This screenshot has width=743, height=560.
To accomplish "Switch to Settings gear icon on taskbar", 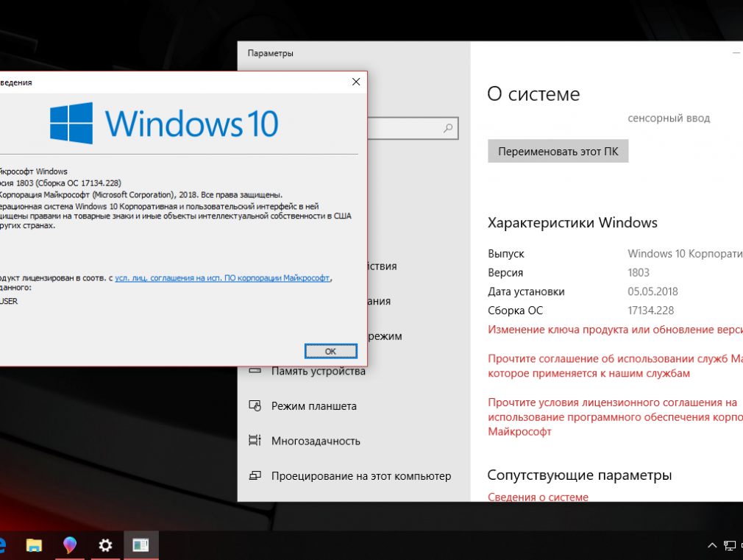I will click(105, 545).
